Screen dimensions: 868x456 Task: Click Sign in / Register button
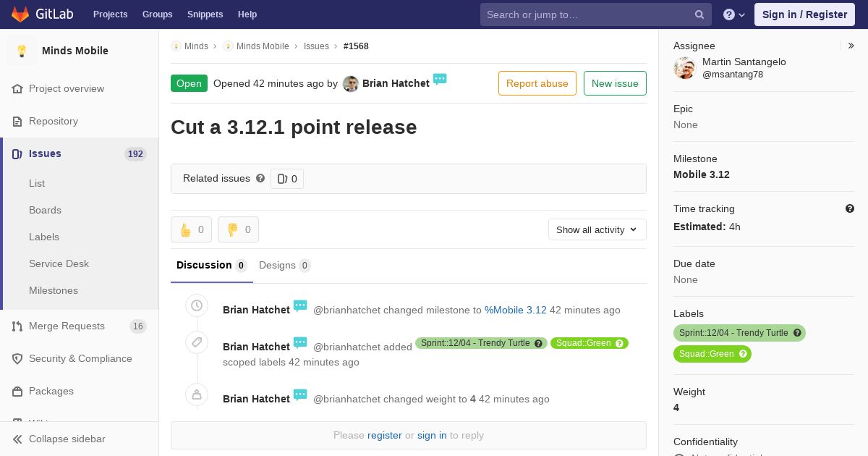point(804,14)
